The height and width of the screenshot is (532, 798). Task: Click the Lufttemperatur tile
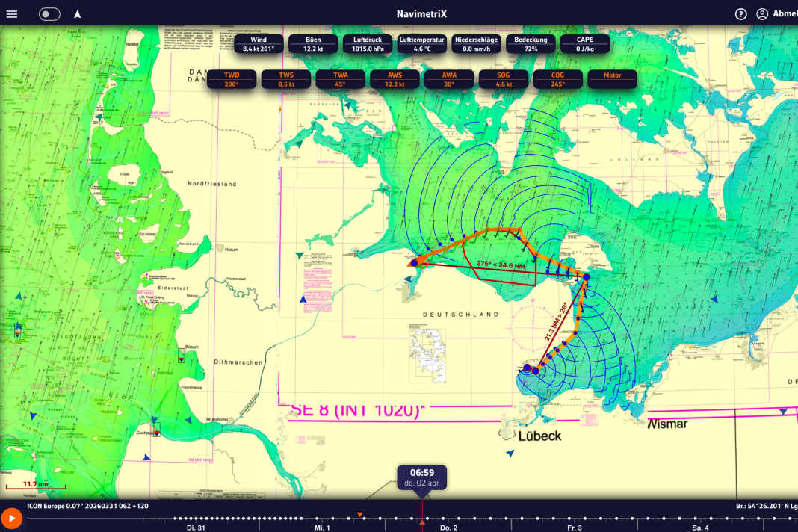pos(422,43)
